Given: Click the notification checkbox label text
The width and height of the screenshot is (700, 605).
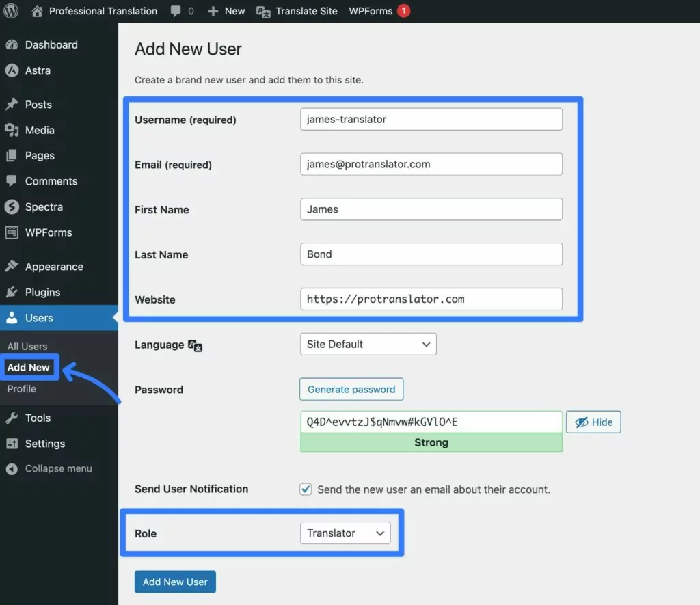Looking at the screenshot, I should (433, 489).
